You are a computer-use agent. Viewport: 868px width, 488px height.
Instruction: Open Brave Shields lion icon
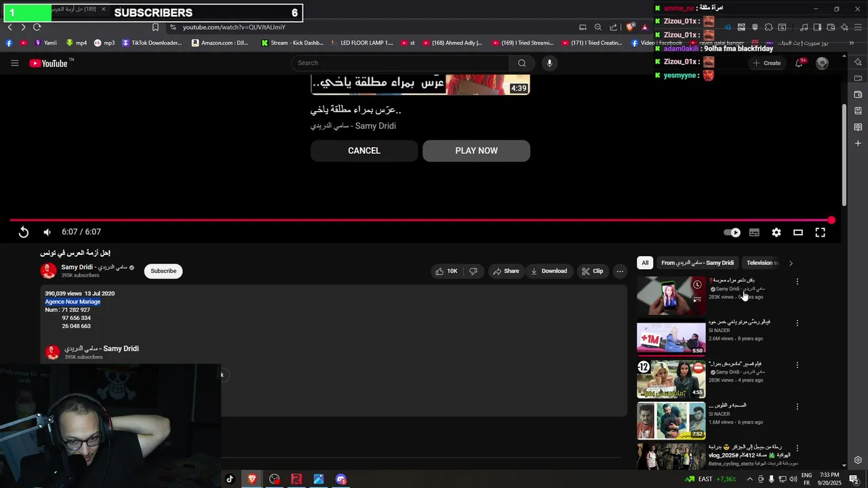(x=630, y=27)
